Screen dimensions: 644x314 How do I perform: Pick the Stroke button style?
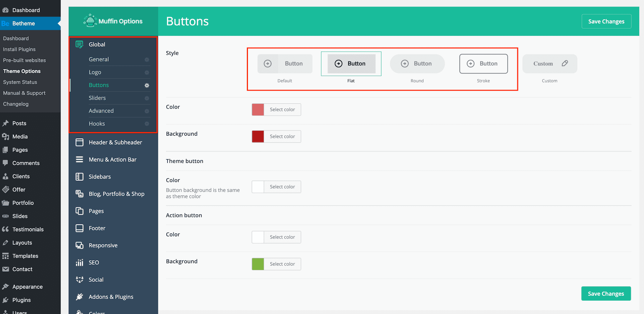(483, 64)
